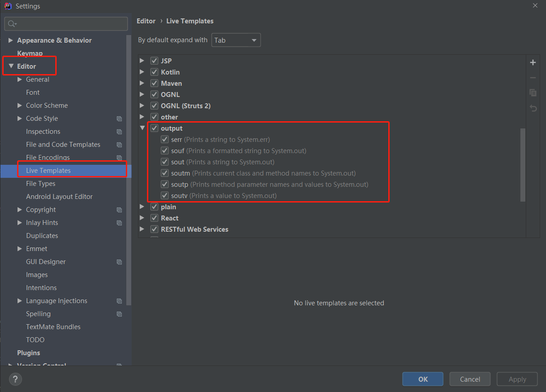Click the + icon to add a live template
This screenshot has height=392, width=546.
pos(533,62)
